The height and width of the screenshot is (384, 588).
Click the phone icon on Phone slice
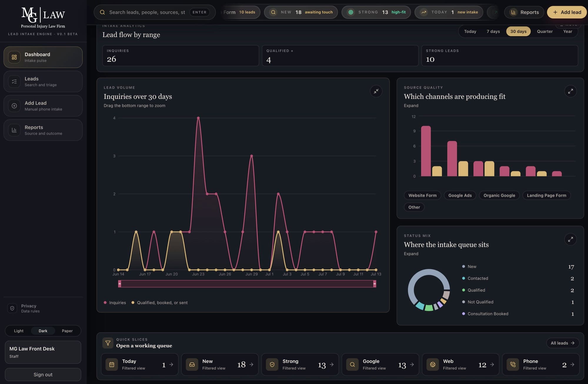(x=513, y=365)
